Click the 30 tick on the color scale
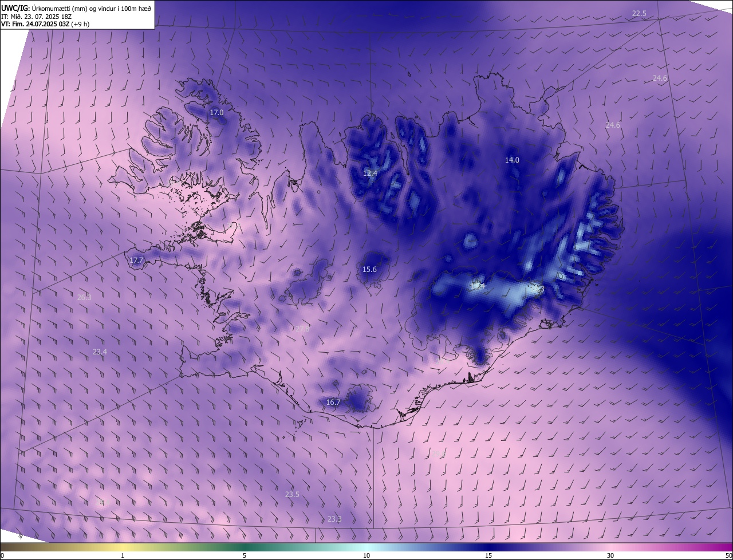Viewport: 733px width, 560px height. [610, 555]
